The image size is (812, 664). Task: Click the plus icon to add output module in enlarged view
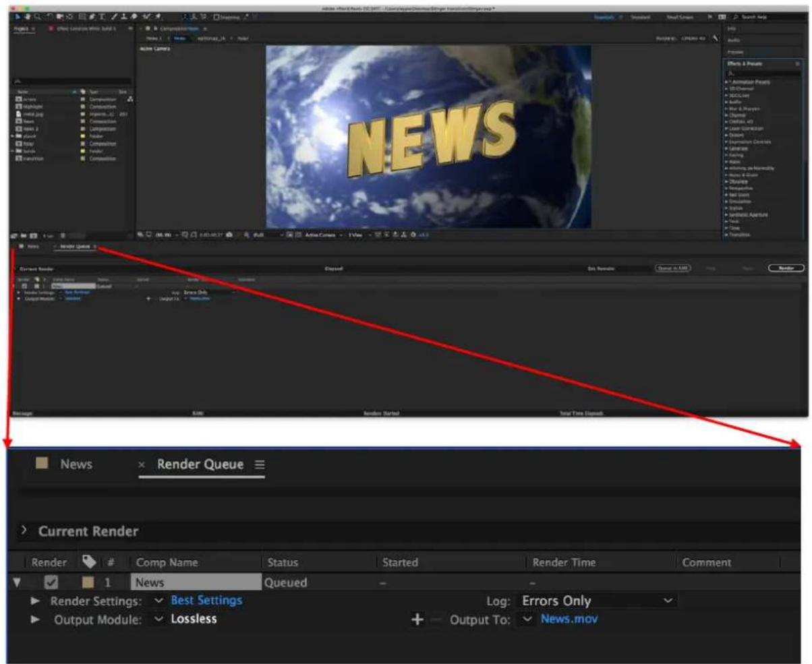417,619
